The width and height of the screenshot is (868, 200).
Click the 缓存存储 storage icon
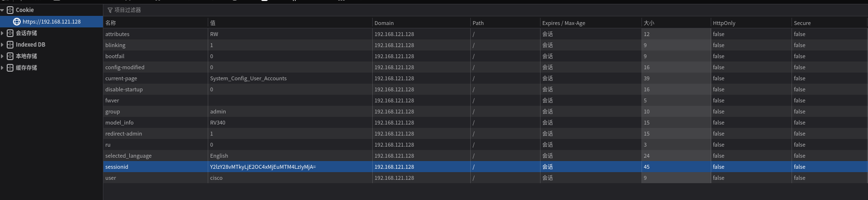pos(10,68)
